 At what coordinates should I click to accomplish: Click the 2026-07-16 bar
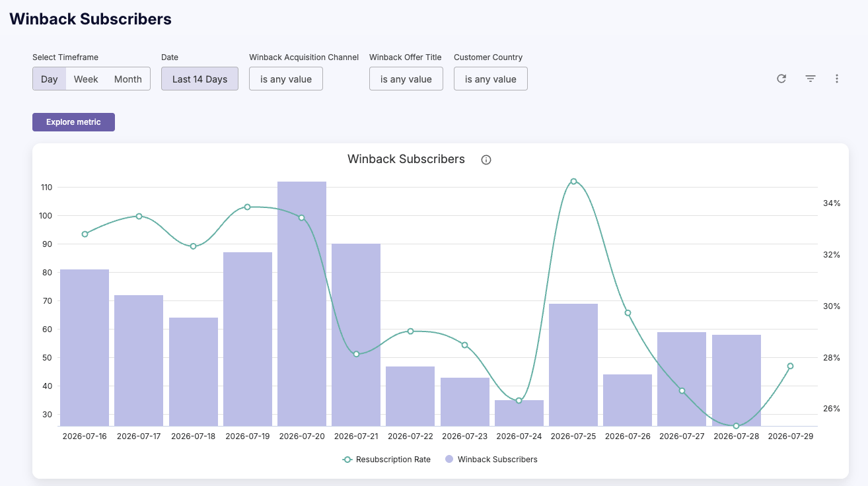point(85,347)
